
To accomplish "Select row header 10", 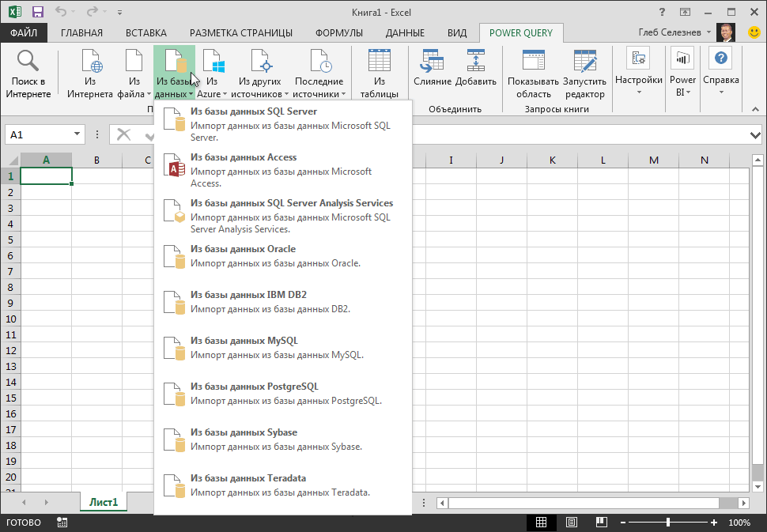I will (x=11, y=319).
